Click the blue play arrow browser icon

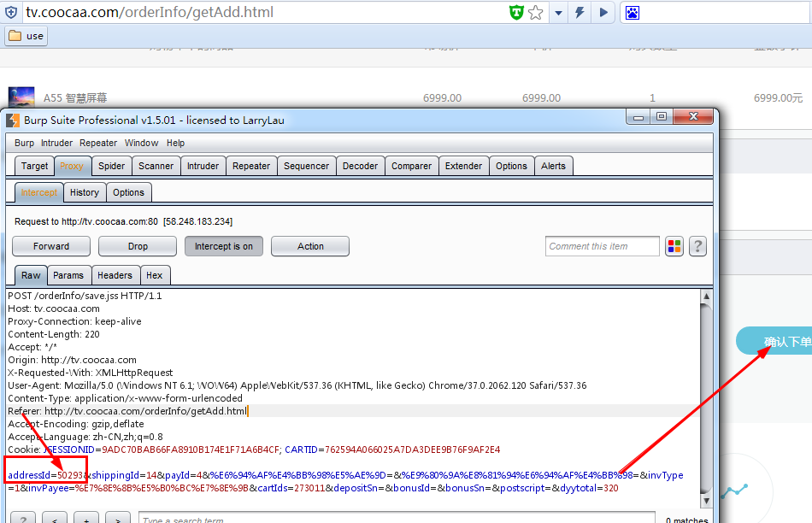[603, 13]
